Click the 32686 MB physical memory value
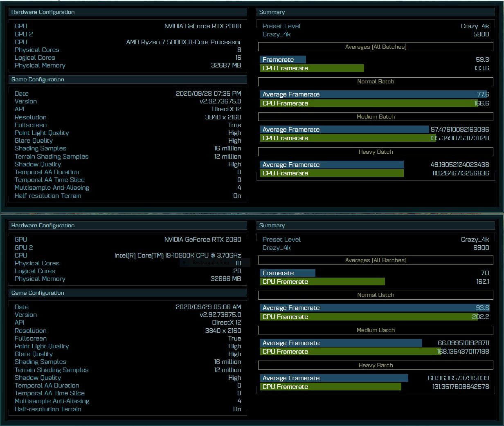The height and width of the screenshot is (426, 504). (x=226, y=279)
